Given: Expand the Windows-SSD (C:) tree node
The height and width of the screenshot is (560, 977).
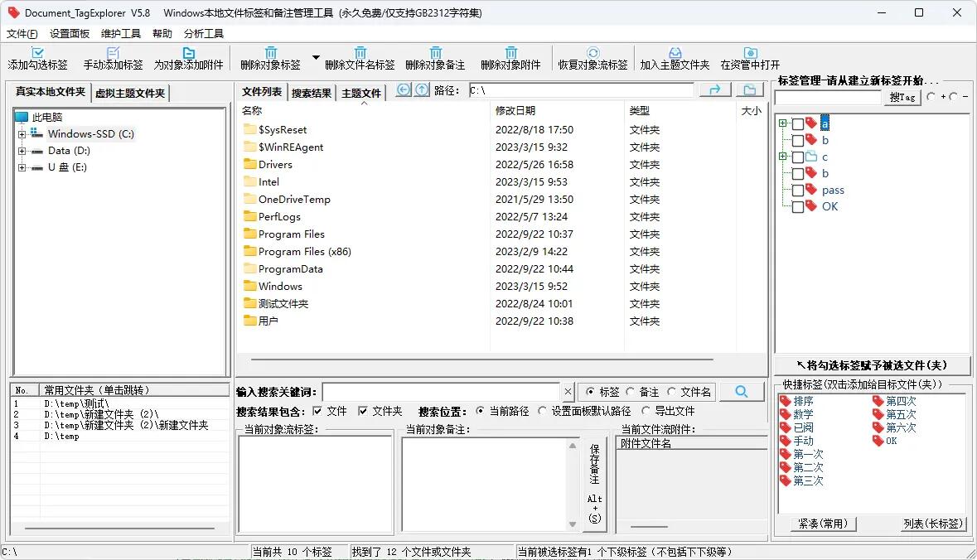Looking at the screenshot, I should pos(22,134).
